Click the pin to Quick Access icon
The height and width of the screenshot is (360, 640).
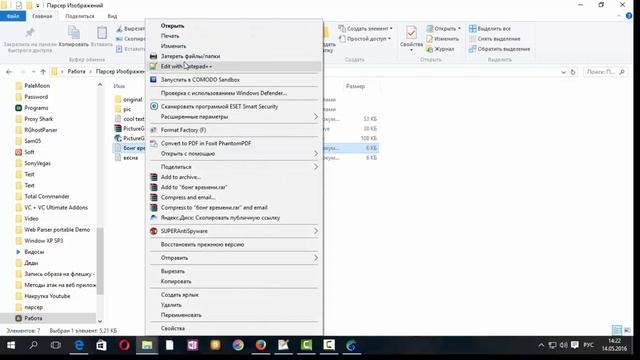point(30,33)
